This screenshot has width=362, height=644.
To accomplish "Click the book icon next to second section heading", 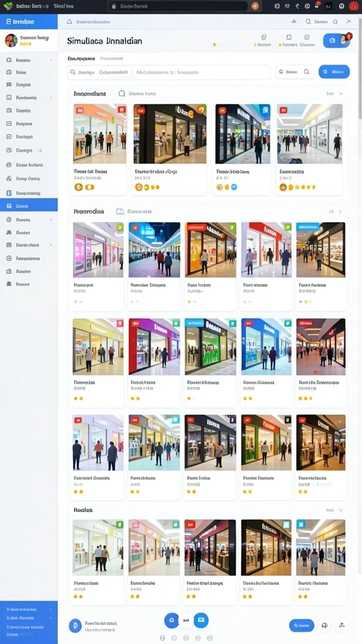I will pyautogui.click(x=120, y=211).
